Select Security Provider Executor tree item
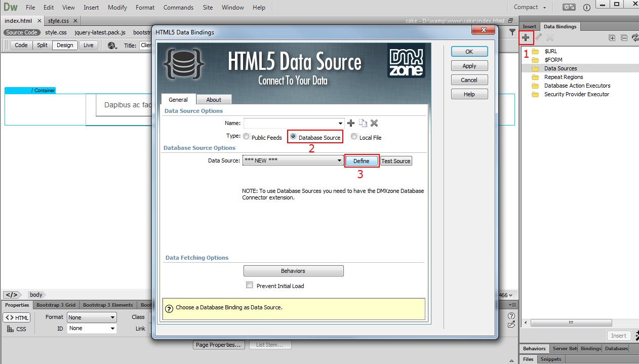Image resolution: width=639 pixels, height=364 pixels. coord(577,94)
